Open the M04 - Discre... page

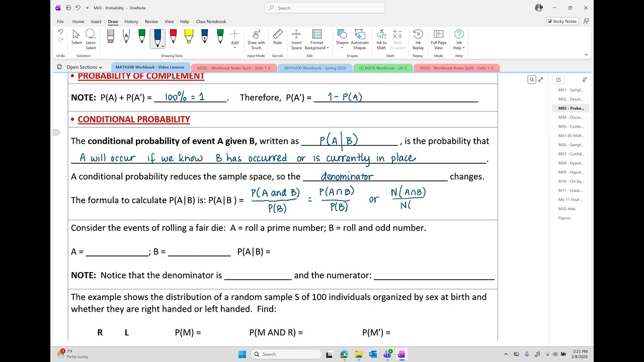click(571, 117)
